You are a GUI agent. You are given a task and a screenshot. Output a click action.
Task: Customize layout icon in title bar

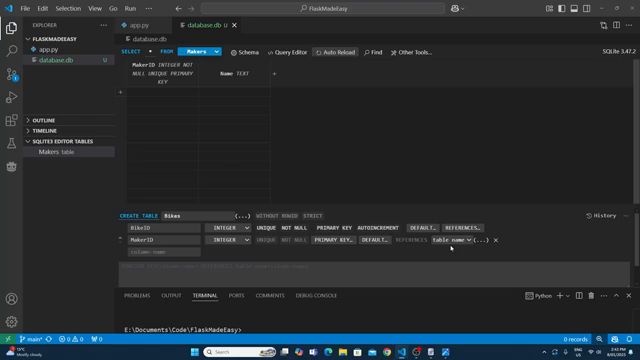549,9
